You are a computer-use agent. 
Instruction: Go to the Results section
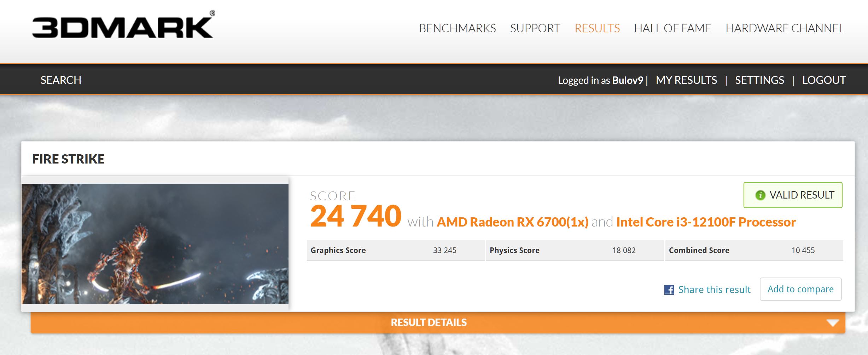point(597,28)
